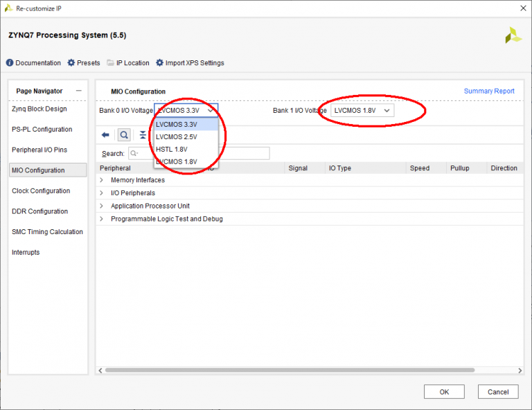
Task: Click the horizontal scrollbar at bottom
Action: click(277, 371)
